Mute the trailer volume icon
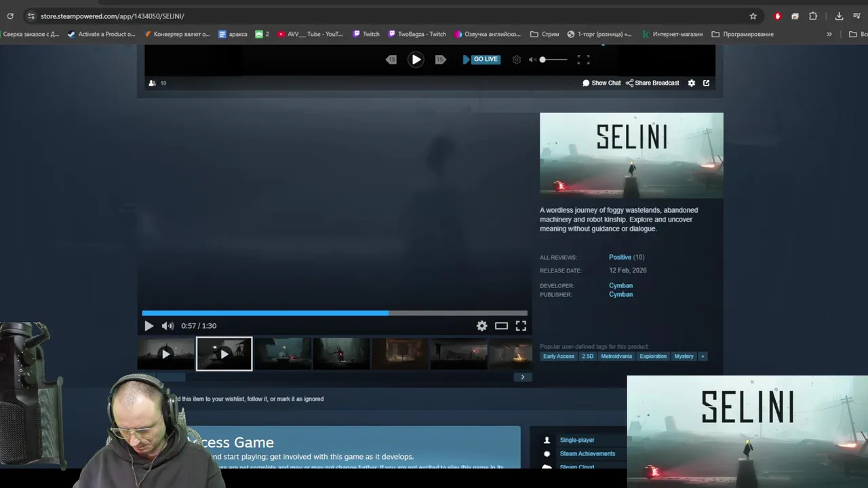 point(167,326)
